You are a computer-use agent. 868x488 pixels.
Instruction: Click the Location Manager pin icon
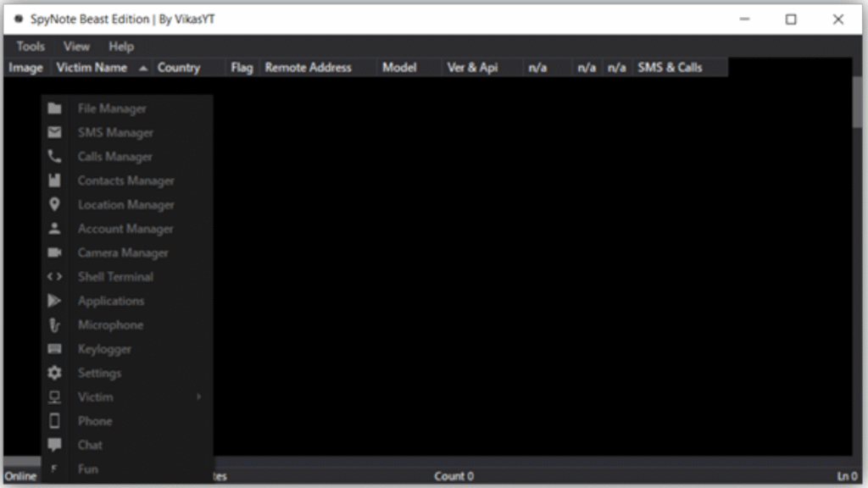[x=55, y=204]
